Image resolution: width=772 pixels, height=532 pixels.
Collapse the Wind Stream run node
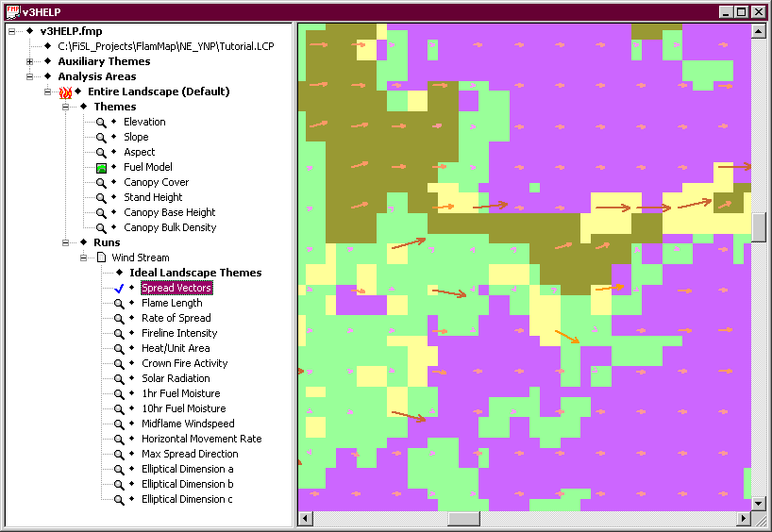(84, 258)
